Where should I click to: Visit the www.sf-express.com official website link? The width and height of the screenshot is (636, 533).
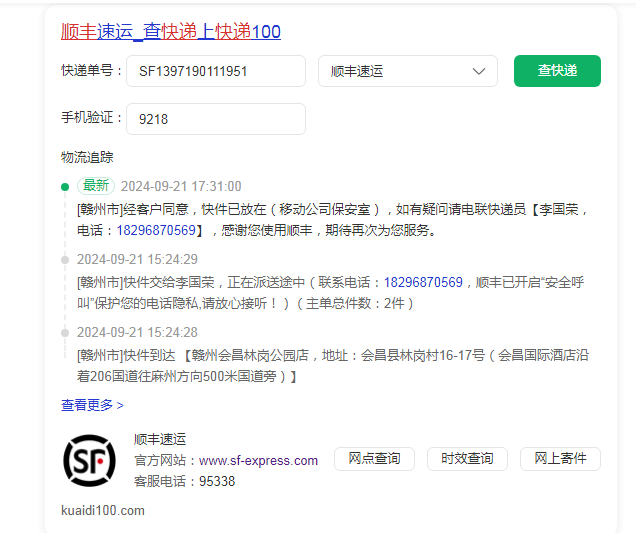tap(258, 461)
